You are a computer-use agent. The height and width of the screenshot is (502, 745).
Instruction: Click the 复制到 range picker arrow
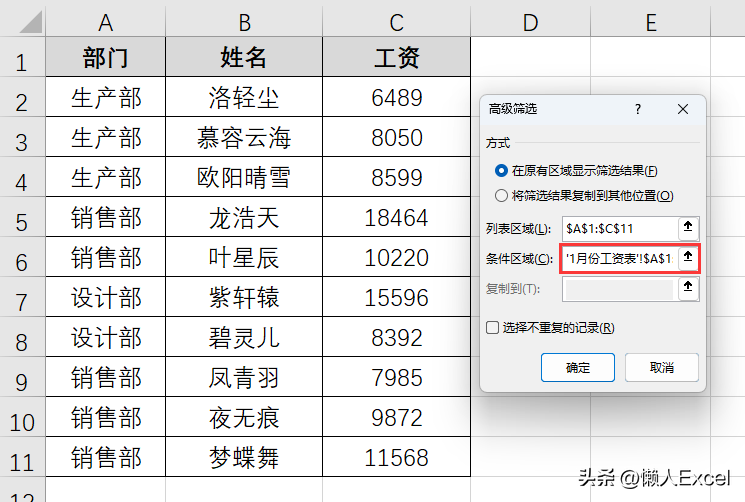688,288
